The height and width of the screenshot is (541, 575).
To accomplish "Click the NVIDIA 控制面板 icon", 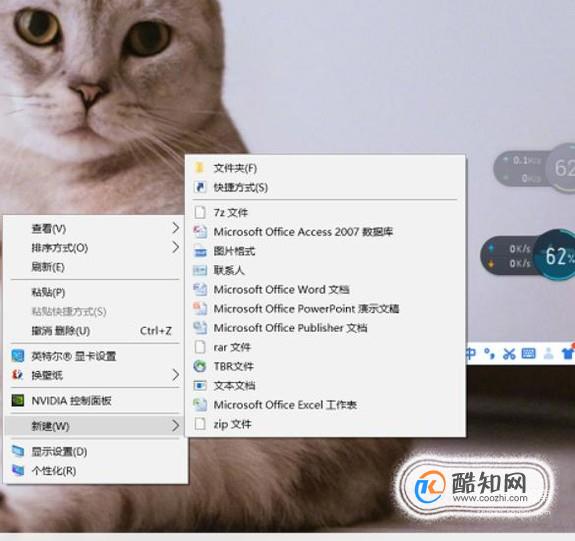I will point(18,401).
